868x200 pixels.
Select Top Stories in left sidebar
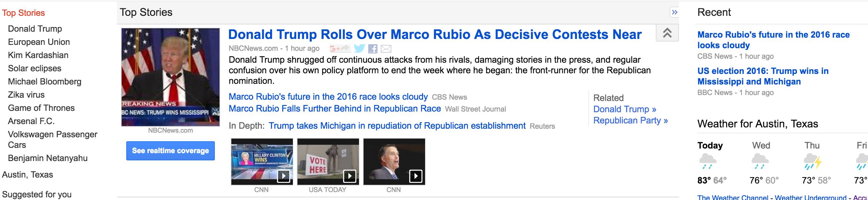pyautogui.click(x=23, y=13)
